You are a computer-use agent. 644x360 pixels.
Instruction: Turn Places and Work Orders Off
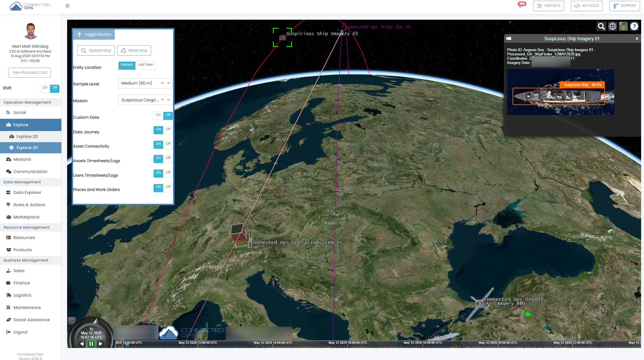point(168,188)
